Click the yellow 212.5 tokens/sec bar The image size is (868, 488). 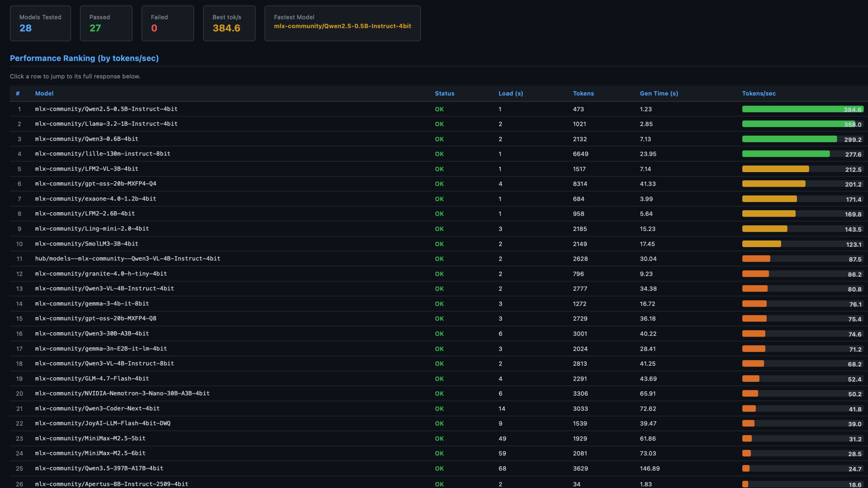tap(775, 169)
